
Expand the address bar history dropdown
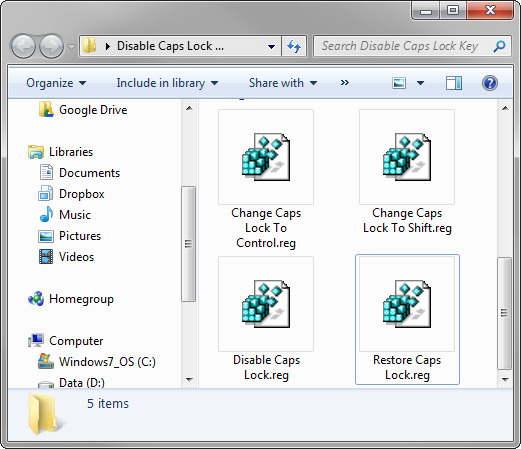coord(272,47)
